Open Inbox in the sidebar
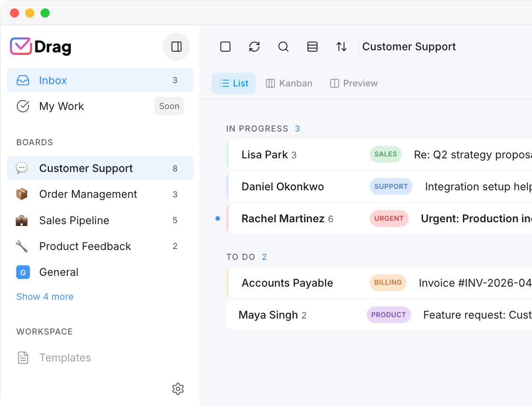Image resolution: width=532 pixels, height=406 pixels. 100,80
